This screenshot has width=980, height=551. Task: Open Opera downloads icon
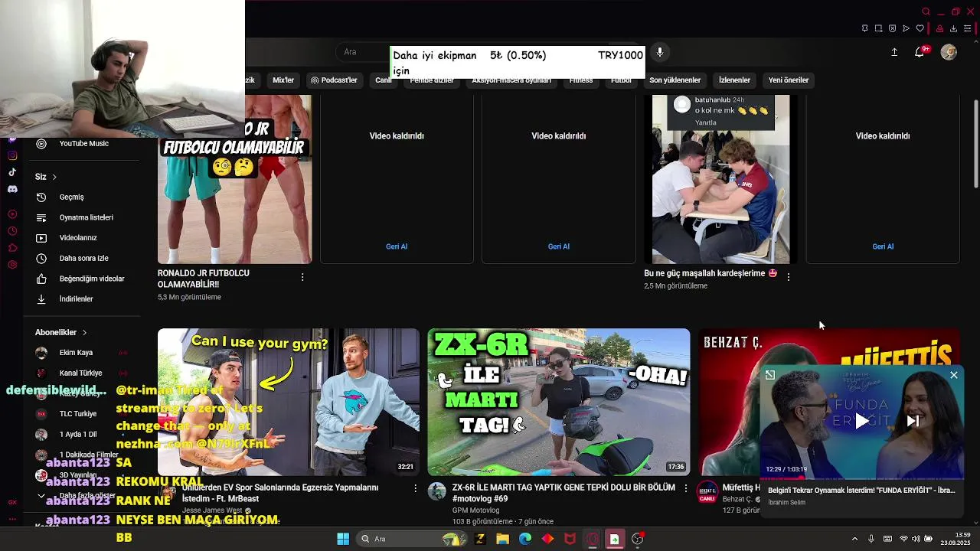954,28
